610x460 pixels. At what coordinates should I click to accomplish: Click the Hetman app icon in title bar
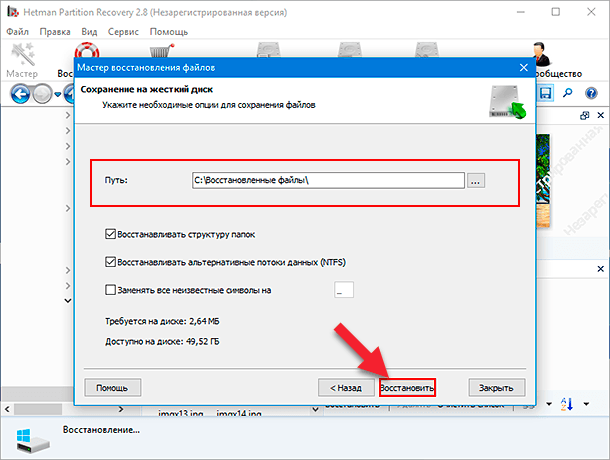13,12
